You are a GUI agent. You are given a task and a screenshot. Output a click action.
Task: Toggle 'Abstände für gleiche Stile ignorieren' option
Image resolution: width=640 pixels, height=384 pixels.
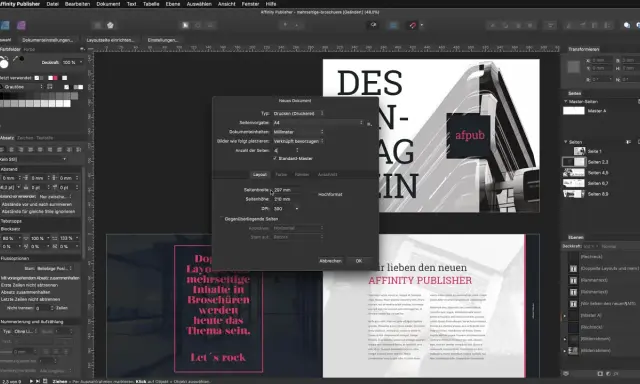(x=38, y=212)
